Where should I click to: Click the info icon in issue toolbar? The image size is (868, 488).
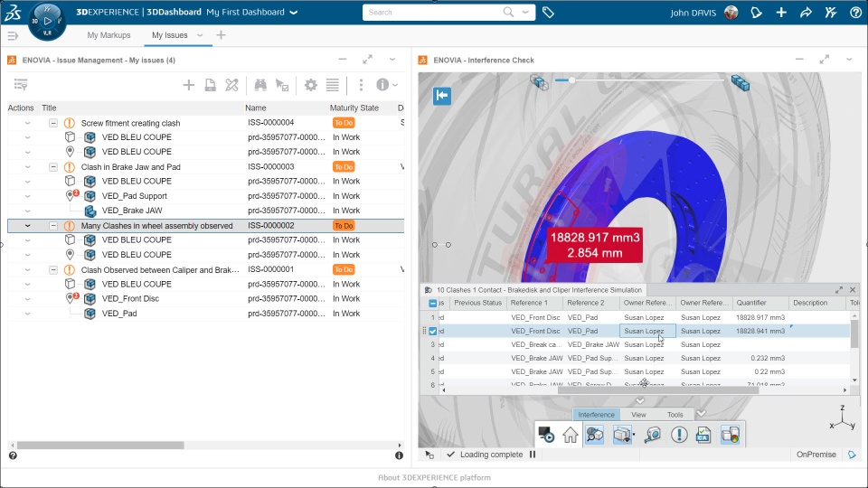coord(382,85)
